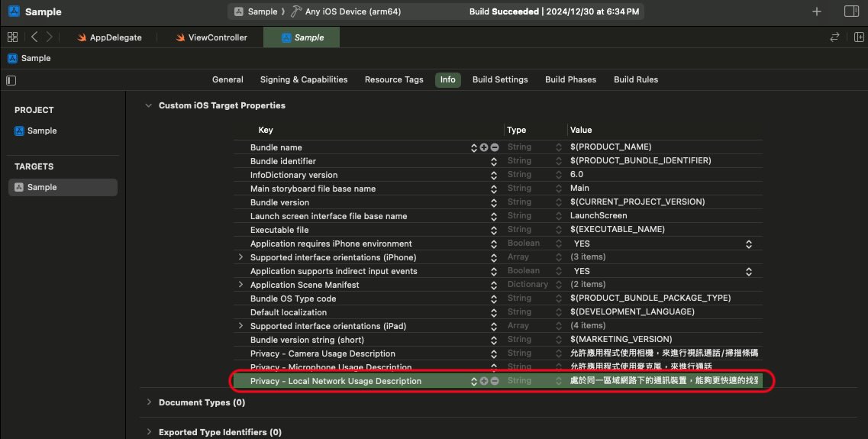Image resolution: width=868 pixels, height=439 pixels.
Task: Switch to Signing & Capabilities tab
Action: [304, 79]
